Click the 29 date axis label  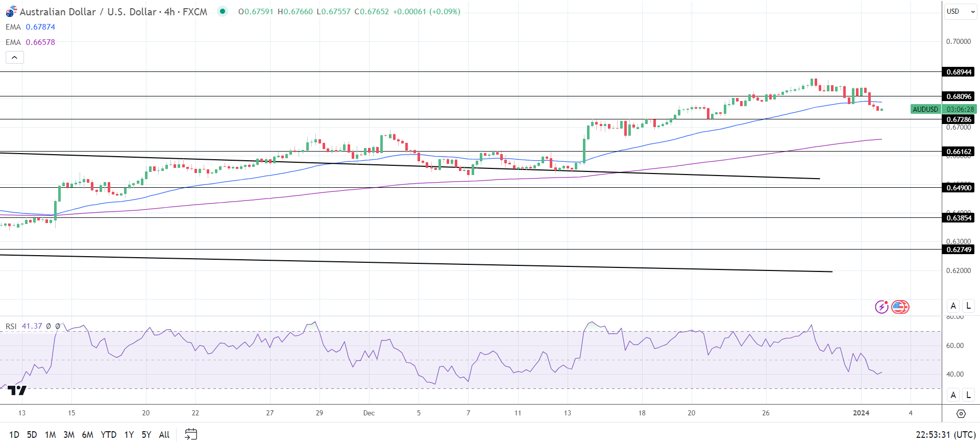pyautogui.click(x=320, y=413)
